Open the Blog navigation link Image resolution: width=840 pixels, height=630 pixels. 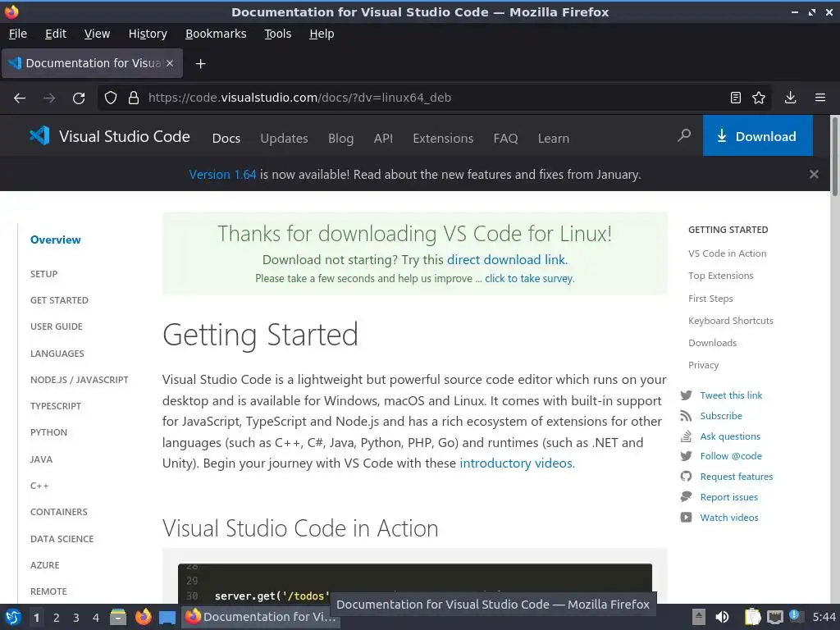point(340,138)
